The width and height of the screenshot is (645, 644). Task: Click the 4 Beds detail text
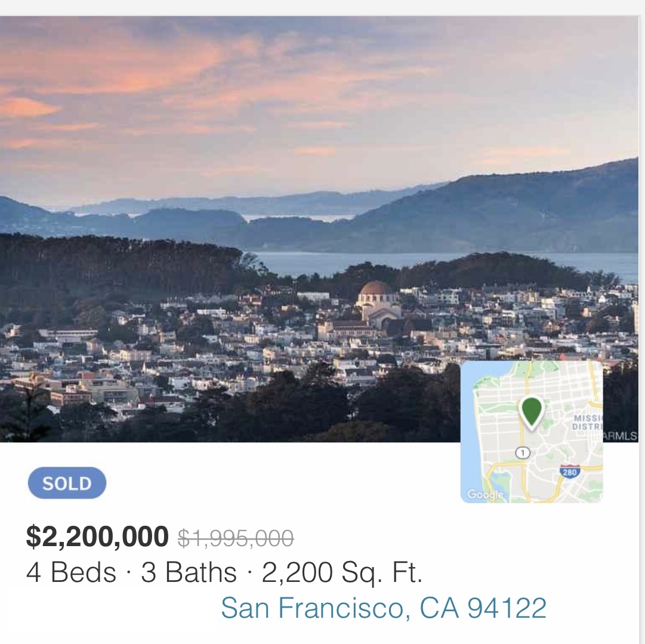pos(71,572)
